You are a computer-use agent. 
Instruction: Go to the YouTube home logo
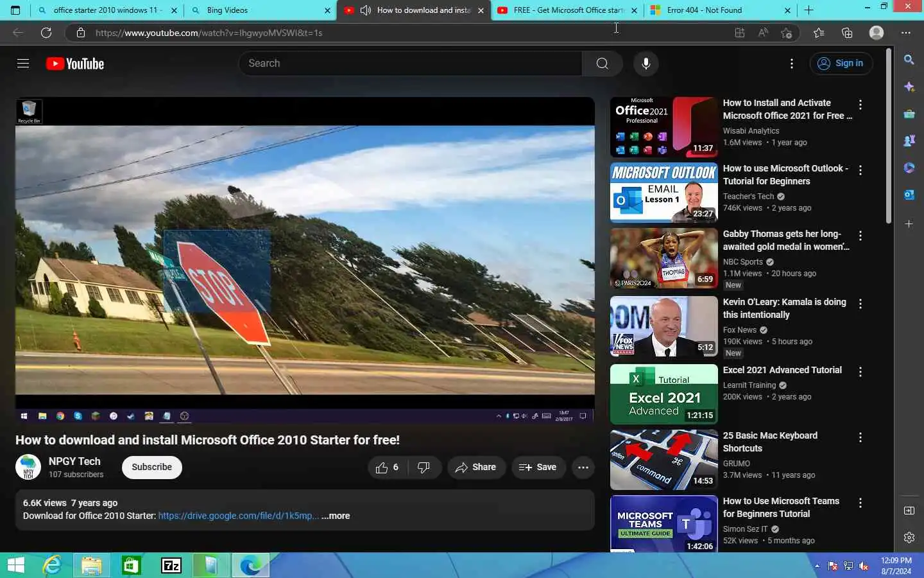point(75,64)
